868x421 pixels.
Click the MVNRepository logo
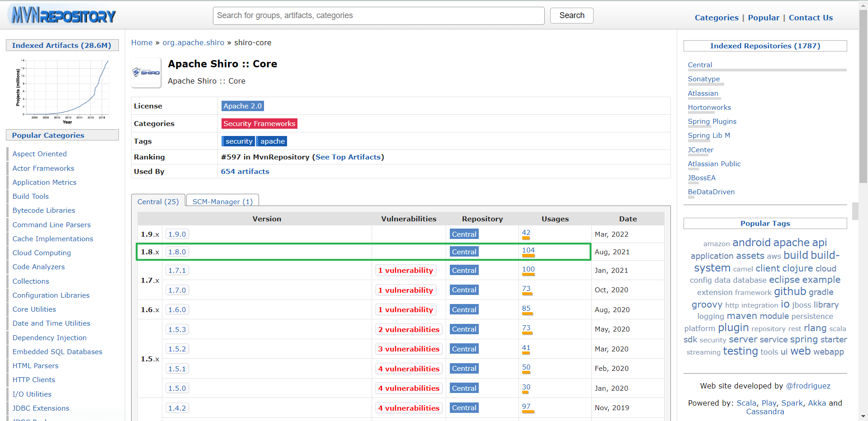63,15
